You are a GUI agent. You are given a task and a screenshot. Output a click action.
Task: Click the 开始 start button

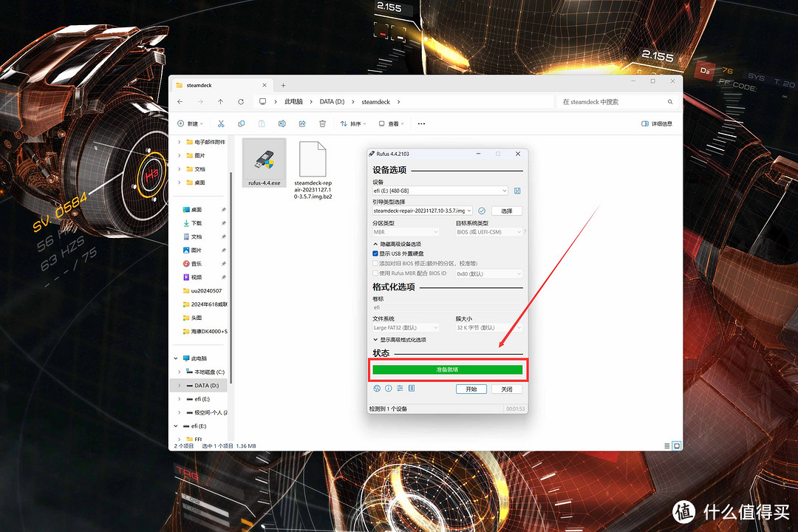point(471,389)
